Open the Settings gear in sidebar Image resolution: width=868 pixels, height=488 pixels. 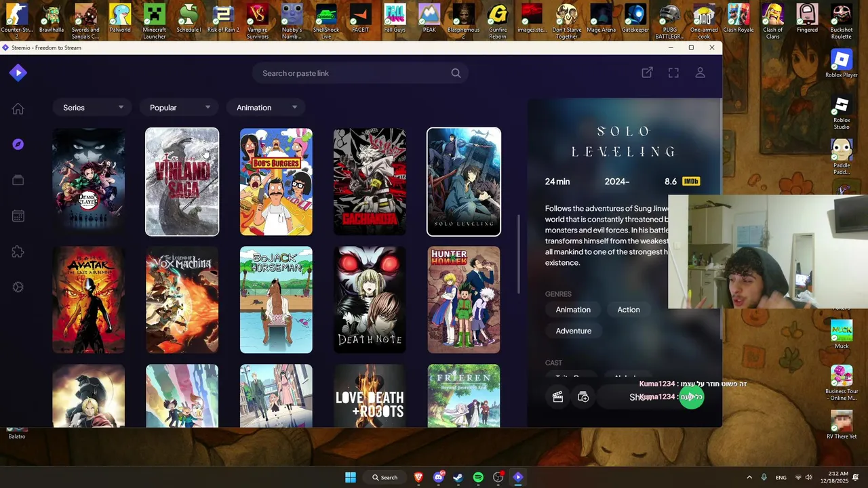18,287
